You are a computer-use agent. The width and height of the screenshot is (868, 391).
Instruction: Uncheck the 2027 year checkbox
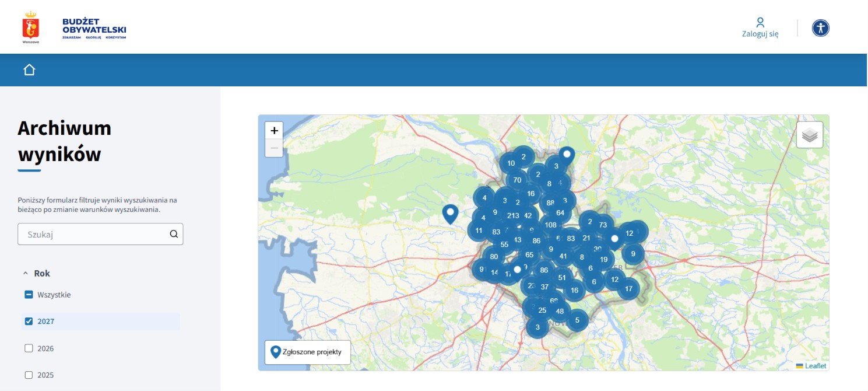pyautogui.click(x=29, y=322)
